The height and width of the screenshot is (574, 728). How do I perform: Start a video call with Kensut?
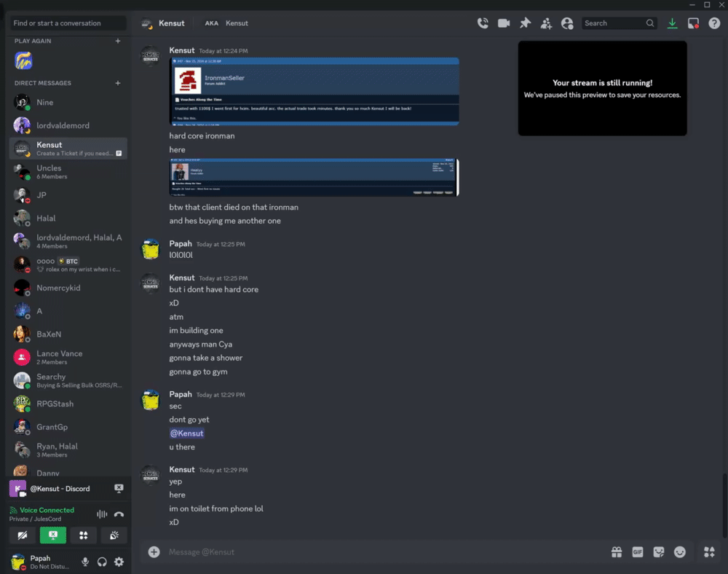point(504,23)
